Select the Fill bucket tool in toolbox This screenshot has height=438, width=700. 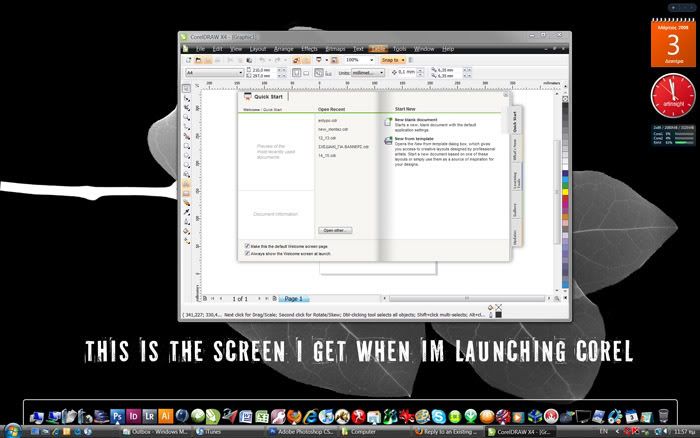(187, 231)
